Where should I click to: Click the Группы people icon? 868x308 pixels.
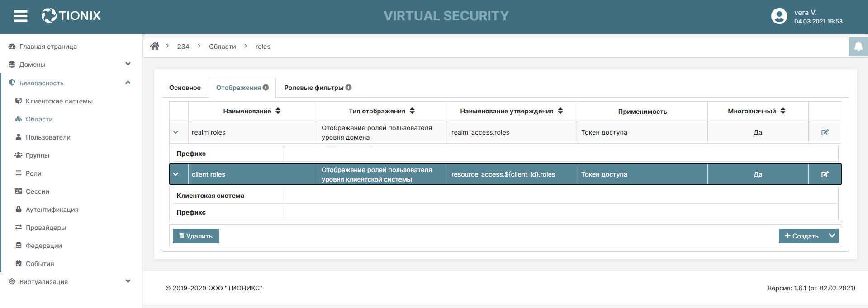19,155
